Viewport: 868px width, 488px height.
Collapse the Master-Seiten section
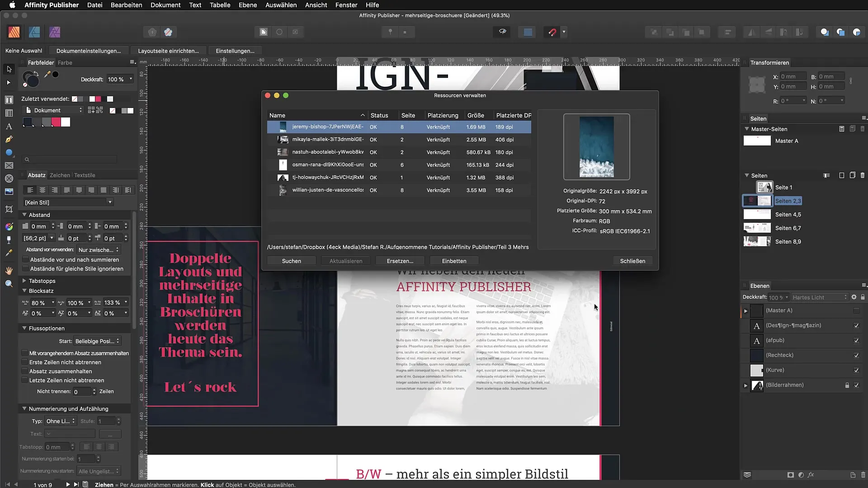[x=747, y=129]
